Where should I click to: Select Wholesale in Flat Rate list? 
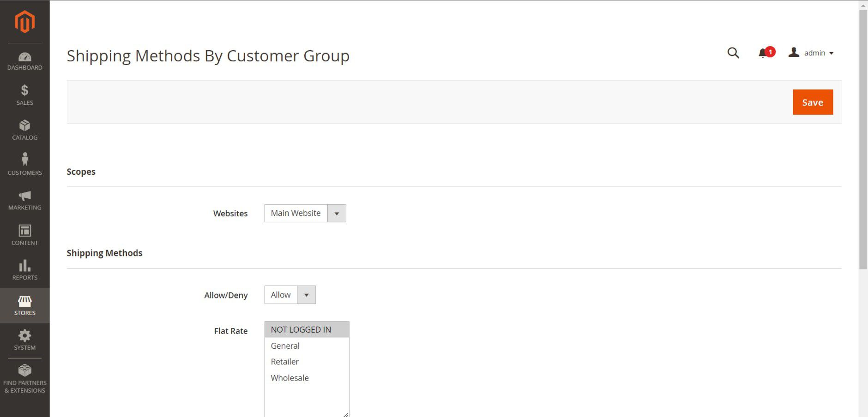click(x=289, y=378)
